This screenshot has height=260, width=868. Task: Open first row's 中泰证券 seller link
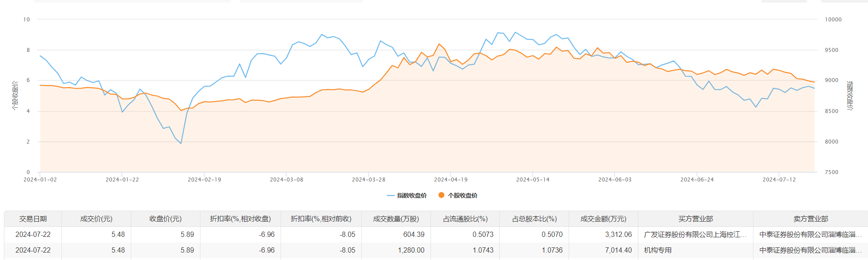click(810, 234)
